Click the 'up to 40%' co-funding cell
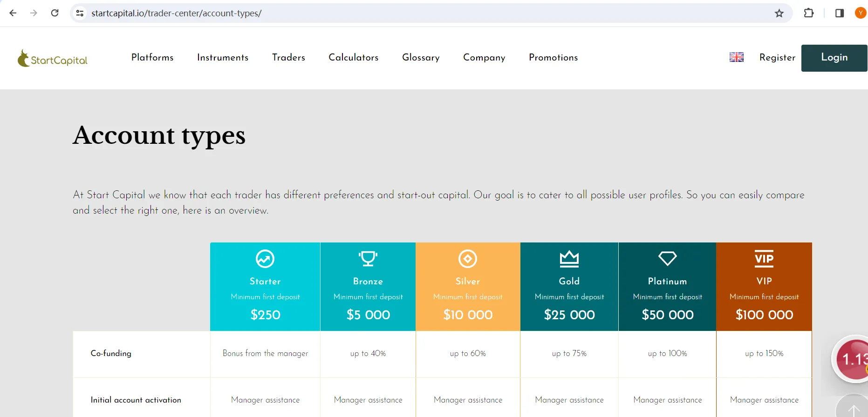The height and width of the screenshot is (417, 868). [368, 354]
